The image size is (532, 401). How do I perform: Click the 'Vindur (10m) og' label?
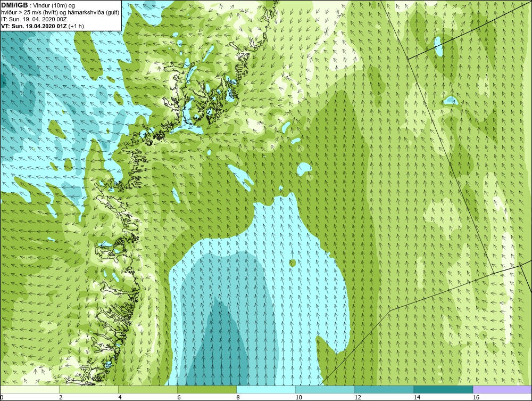(55, 5)
